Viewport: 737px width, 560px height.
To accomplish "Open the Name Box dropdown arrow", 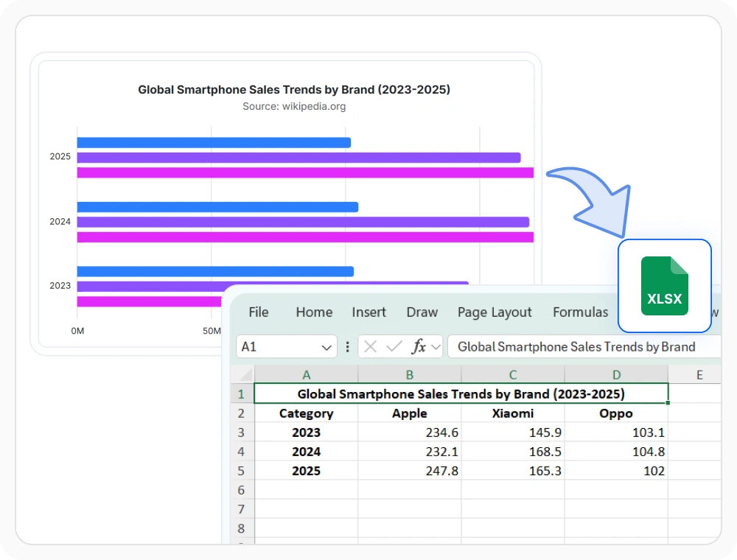I will [x=326, y=348].
